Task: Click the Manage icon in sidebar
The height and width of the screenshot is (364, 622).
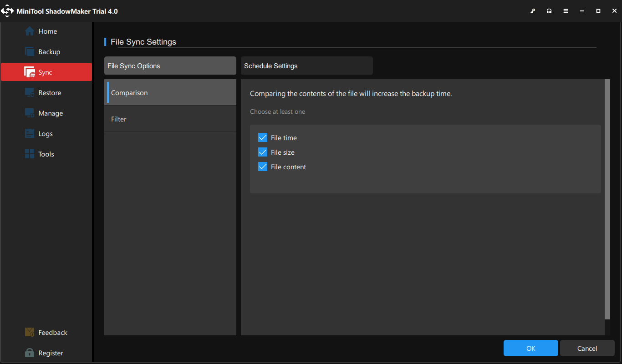Action: pos(30,113)
